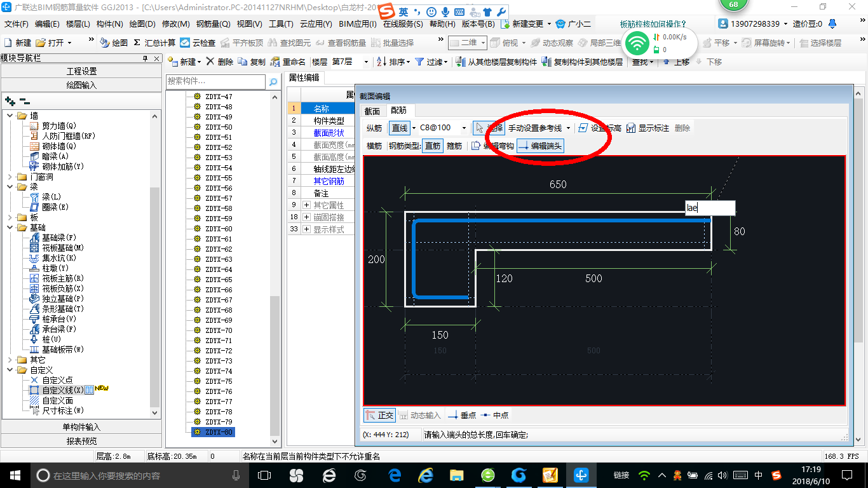Open the 构件(N) menu
The width and height of the screenshot is (868, 488).
click(110, 24)
